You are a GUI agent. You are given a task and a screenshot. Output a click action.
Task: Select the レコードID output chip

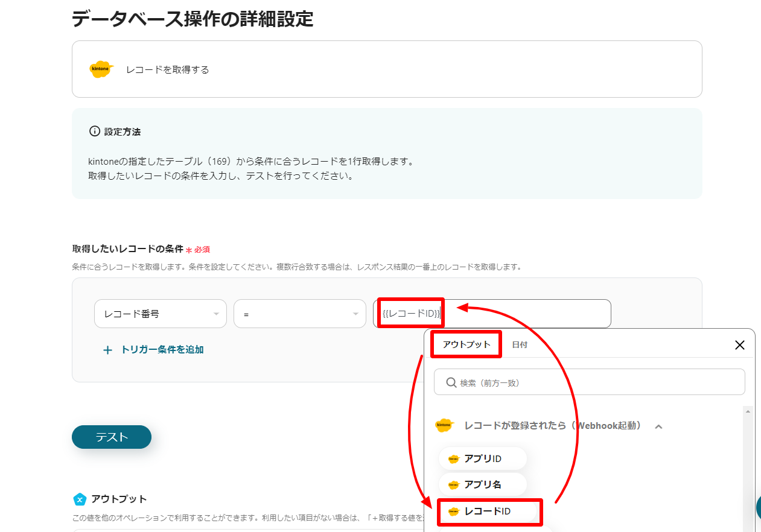point(488,511)
